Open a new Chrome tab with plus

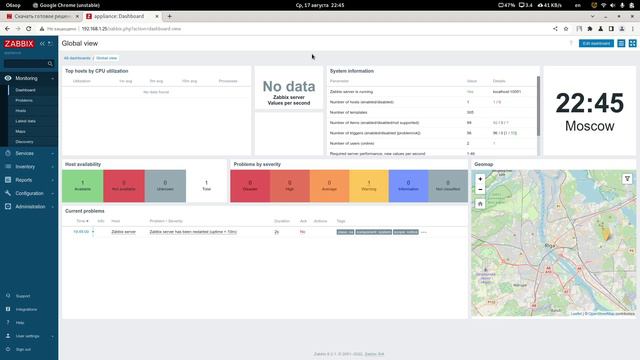pyautogui.click(x=169, y=16)
